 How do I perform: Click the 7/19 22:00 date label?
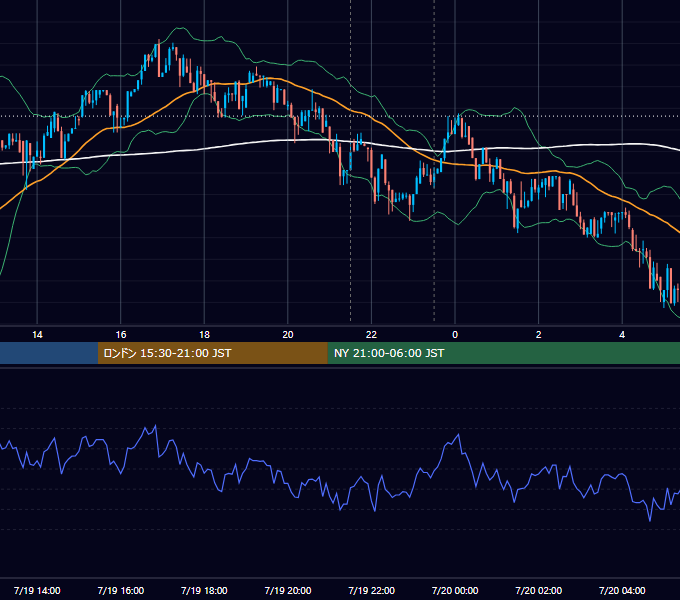click(x=372, y=590)
